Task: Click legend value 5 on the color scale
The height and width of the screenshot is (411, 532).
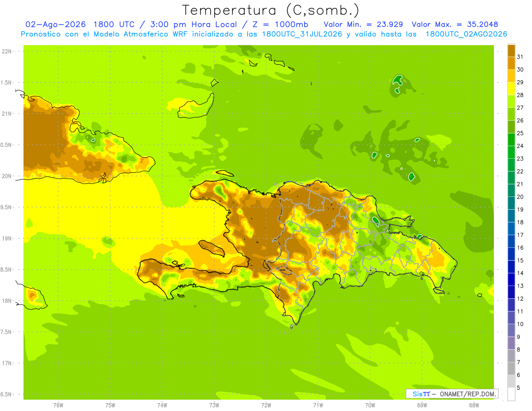Action: (519, 388)
